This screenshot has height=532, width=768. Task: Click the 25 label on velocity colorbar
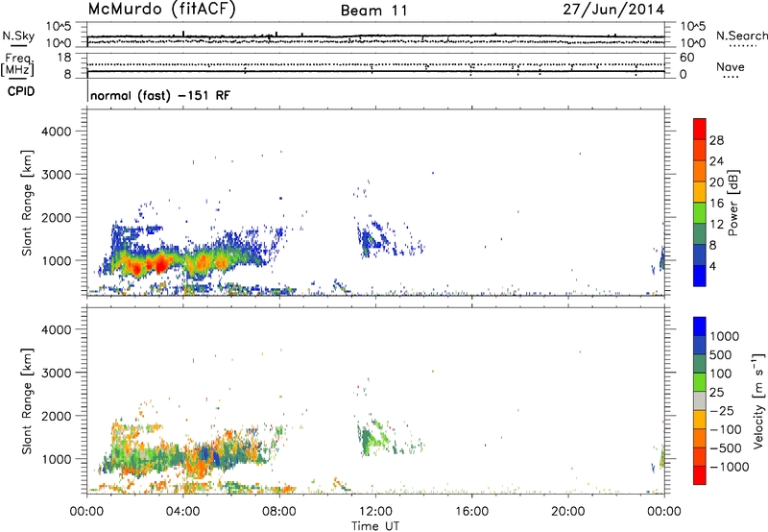(x=716, y=393)
